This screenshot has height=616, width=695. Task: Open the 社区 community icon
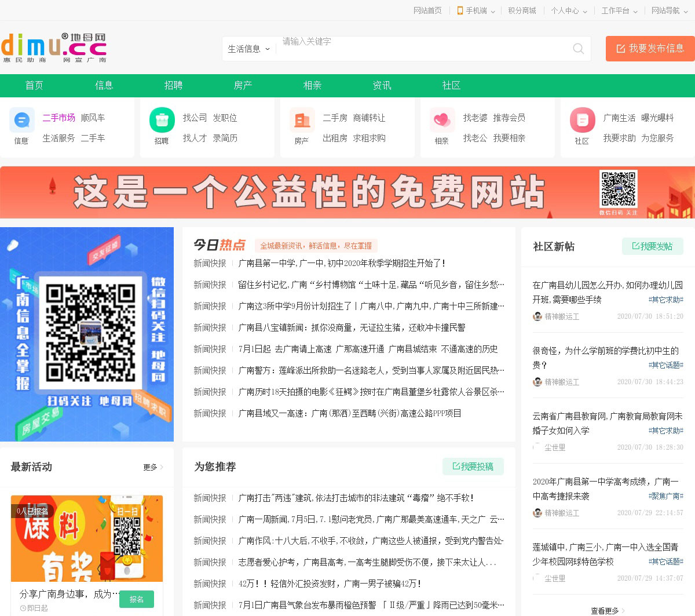click(x=582, y=120)
